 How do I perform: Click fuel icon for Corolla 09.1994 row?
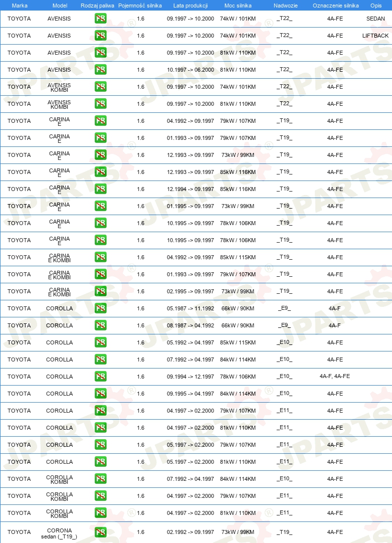coord(100,377)
